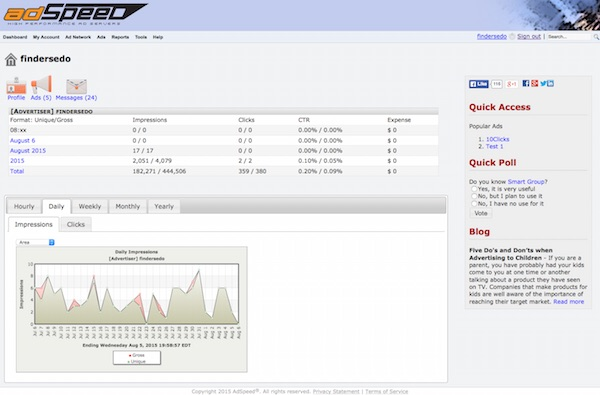The image size is (600, 395).
Task: Click the search magnifier icon
Action: [x=596, y=37]
